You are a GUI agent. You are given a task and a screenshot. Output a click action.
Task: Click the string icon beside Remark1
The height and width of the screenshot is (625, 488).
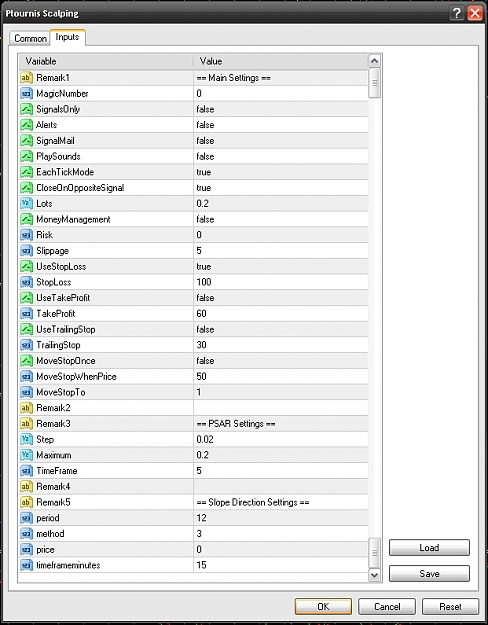point(26,78)
